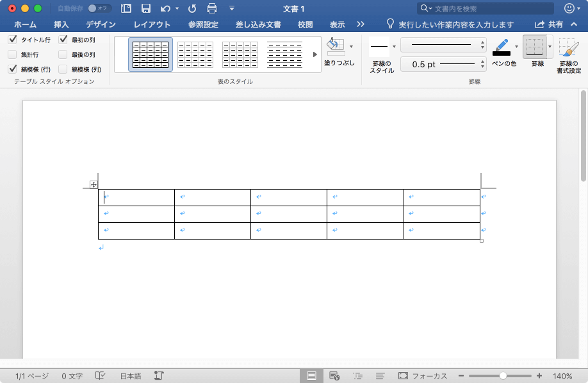Click the table resize handle at bottom-right
588x383 pixels.
482,241
